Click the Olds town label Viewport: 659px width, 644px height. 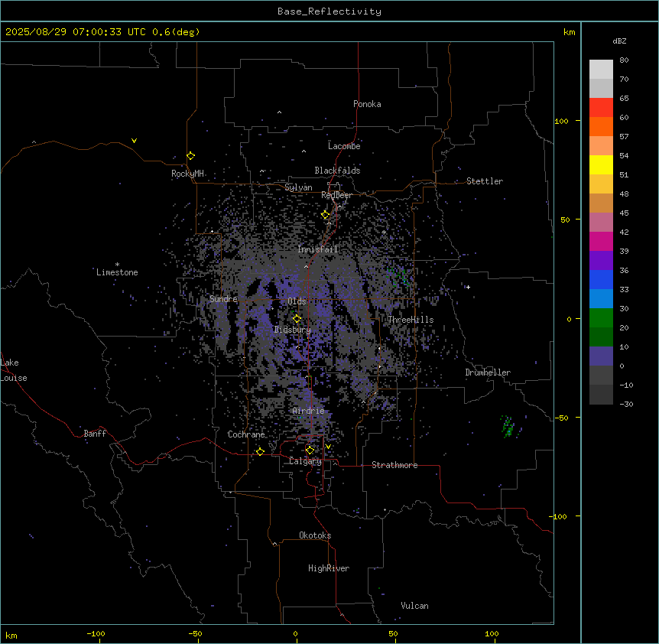[297, 301]
